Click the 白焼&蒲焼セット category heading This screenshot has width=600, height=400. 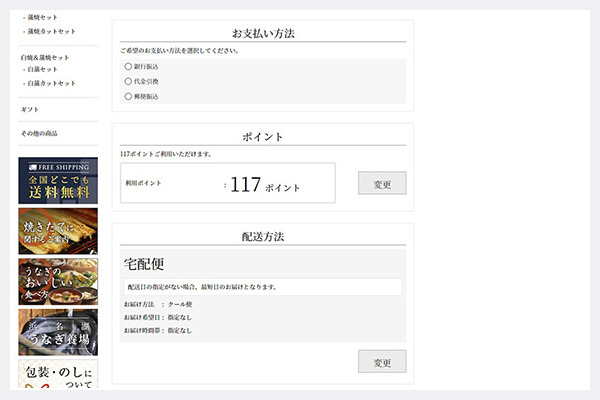pos(45,58)
